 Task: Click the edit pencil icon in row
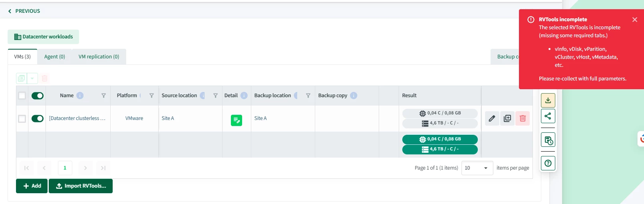pyautogui.click(x=492, y=118)
